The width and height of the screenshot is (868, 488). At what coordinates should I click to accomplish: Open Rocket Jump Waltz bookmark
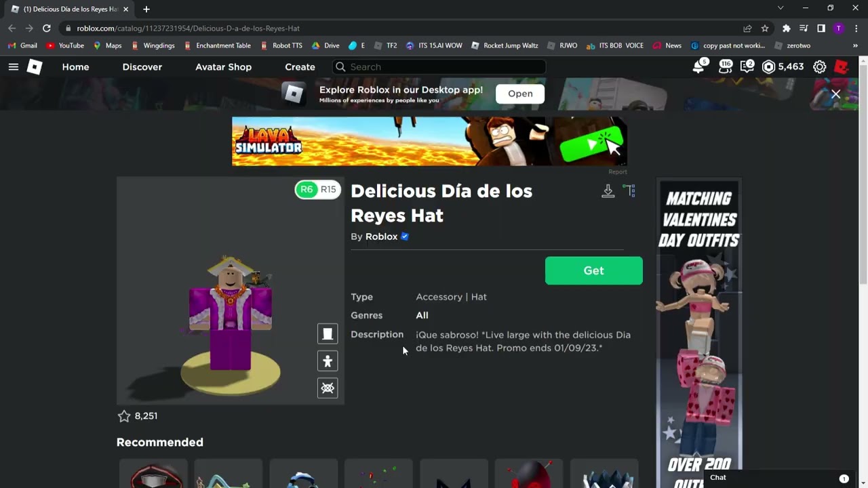[505, 45]
